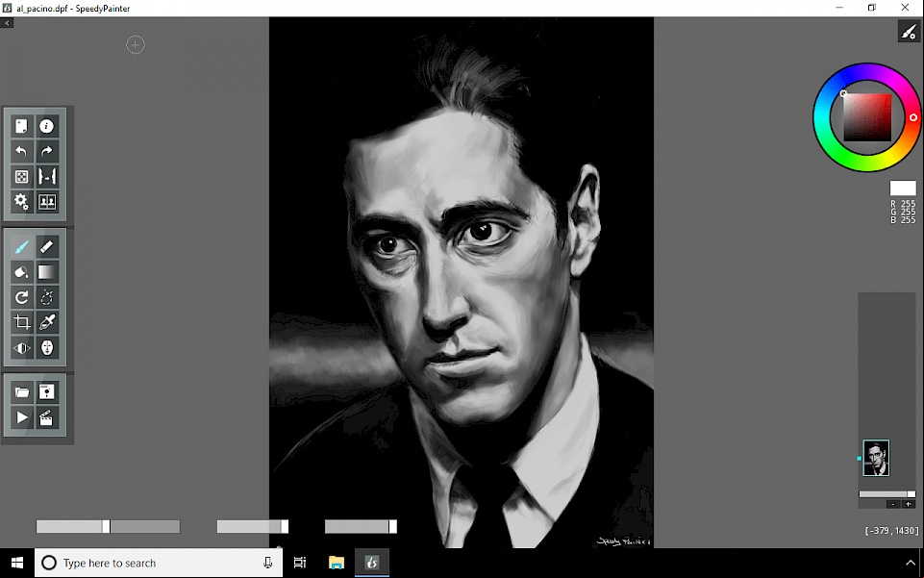Screen dimensions: 924x578
Task: Click the first slider at the bottom left
Action: (x=108, y=527)
